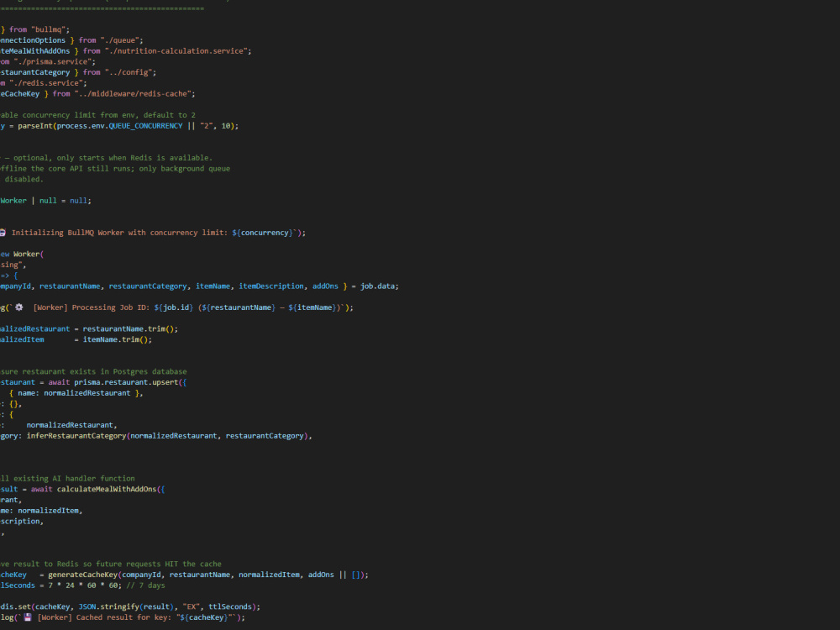Select the "./redis.service" import string
Image resolution: width=840 pixels, height=630 pixels.
pyautogui.click(x=48, y=83)
